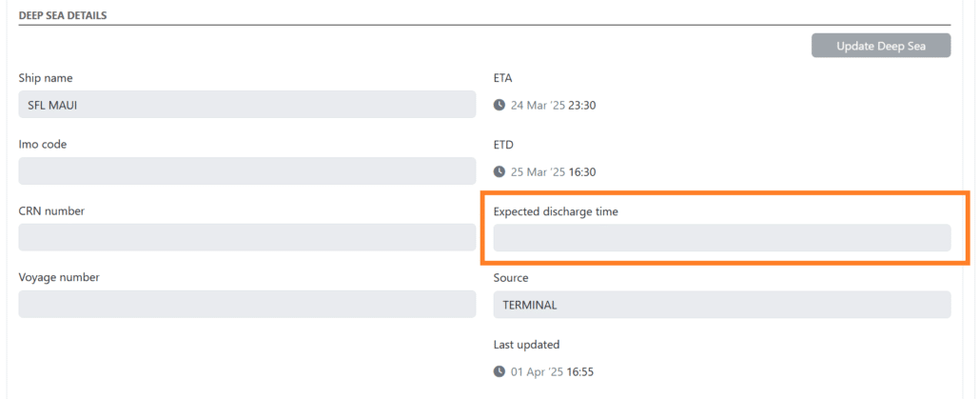Viewport: 980px width, 399px height.
Task: Click the Ship name label
Action: click(x=46, y=78)
